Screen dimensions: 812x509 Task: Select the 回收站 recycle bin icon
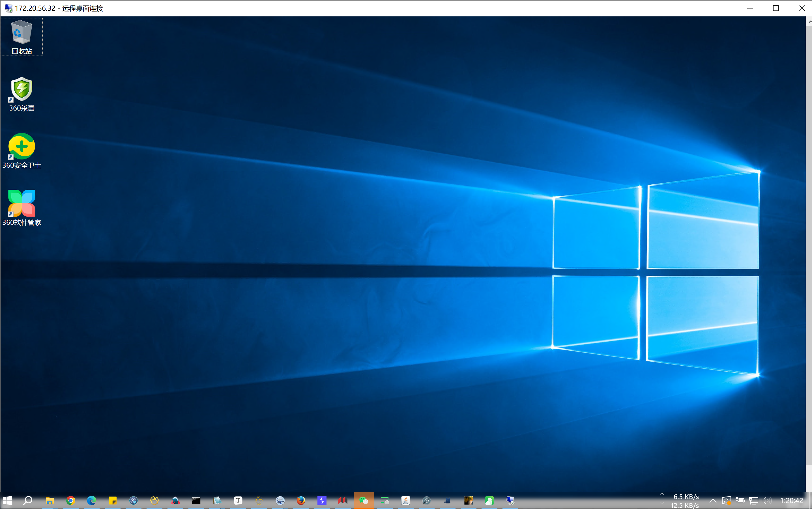click(x=22, y=33)
